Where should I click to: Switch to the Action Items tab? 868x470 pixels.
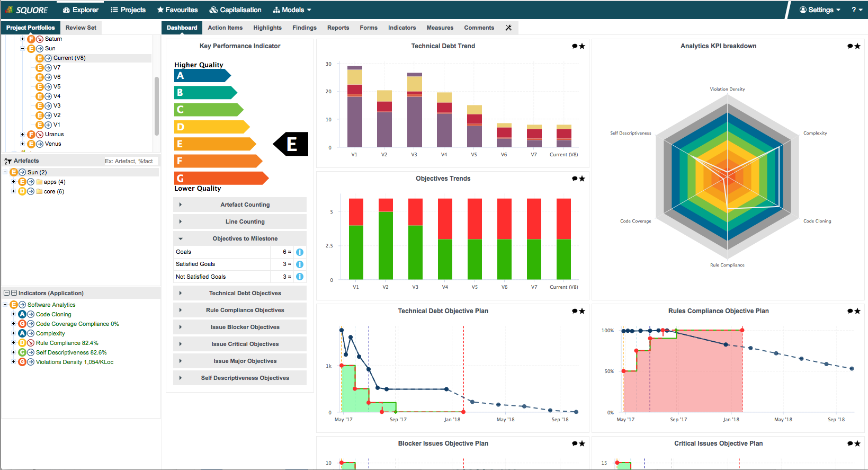pos(225,28)
